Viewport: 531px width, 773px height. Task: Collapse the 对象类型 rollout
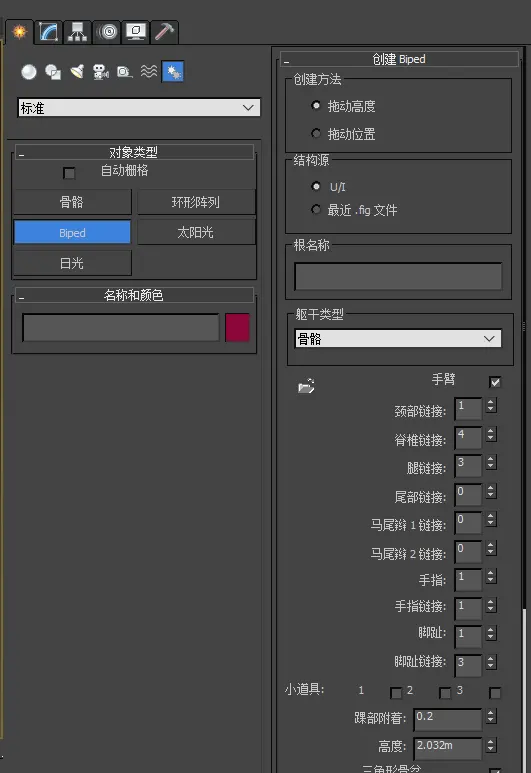pyautogui.click(x=134, y=152)
